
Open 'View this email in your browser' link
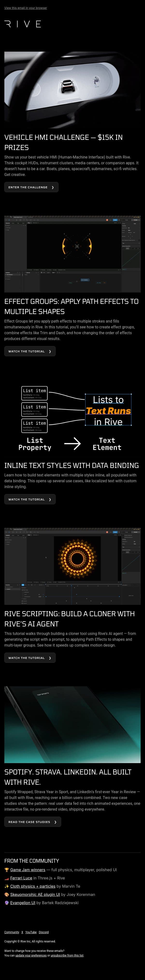tap(25, 8)
